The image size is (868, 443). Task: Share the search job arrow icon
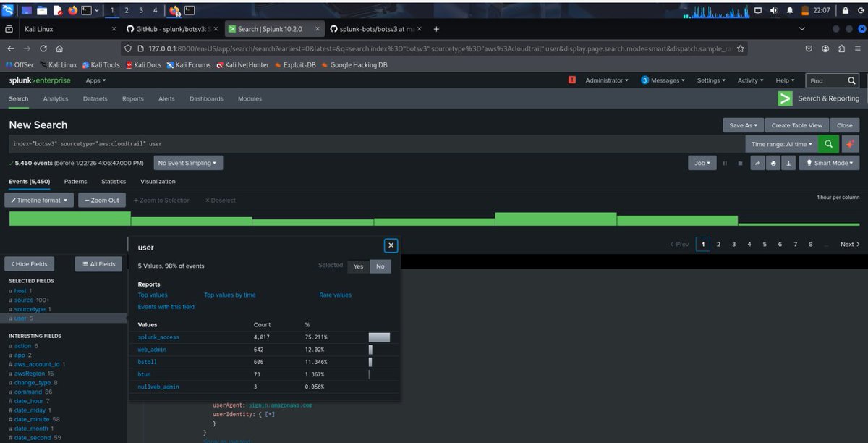757,164
